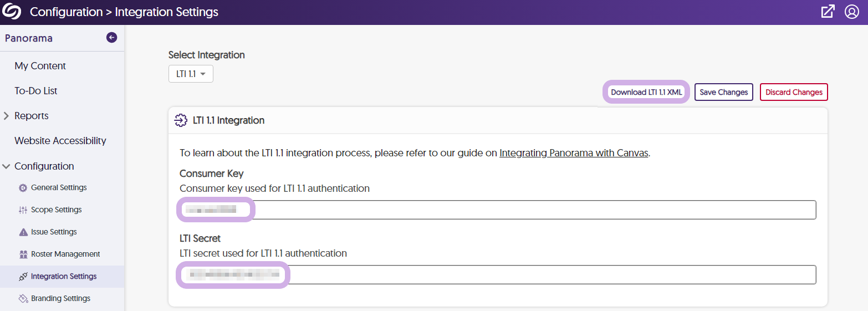Collapse sidebar with the arrow button
The width and height of the screenshot is (868, 311).
pyautogui.click(x=111, y=38)
